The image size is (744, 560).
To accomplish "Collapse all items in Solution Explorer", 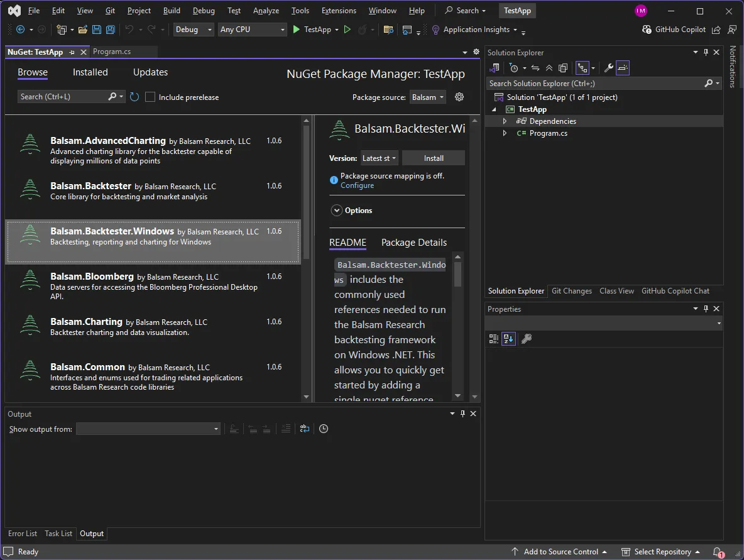I will tap(549, 68).
